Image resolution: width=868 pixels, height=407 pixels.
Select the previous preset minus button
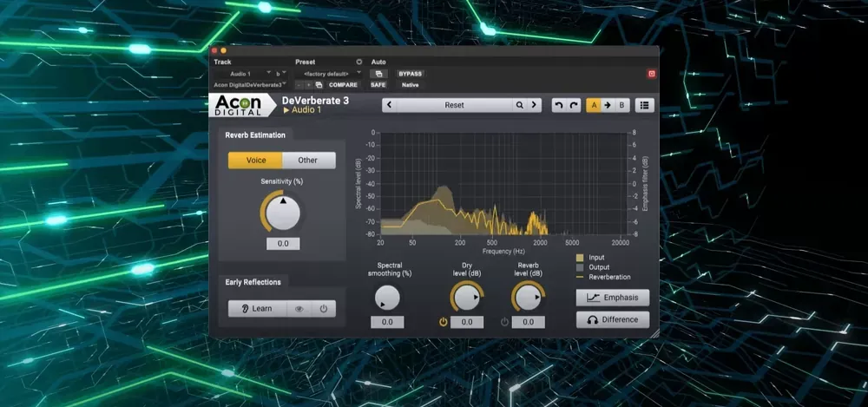[x=299, y=85]
